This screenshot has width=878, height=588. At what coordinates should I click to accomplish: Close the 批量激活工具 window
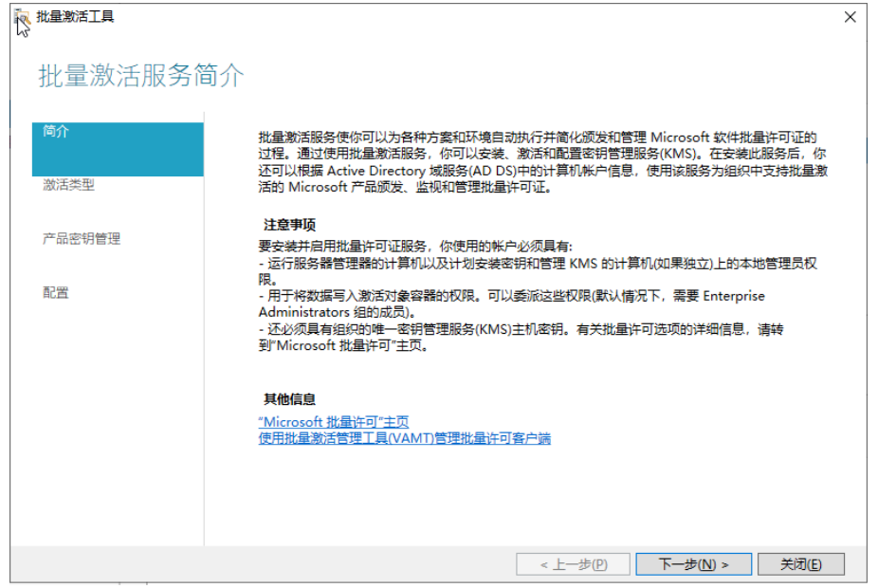click(850, 17)
